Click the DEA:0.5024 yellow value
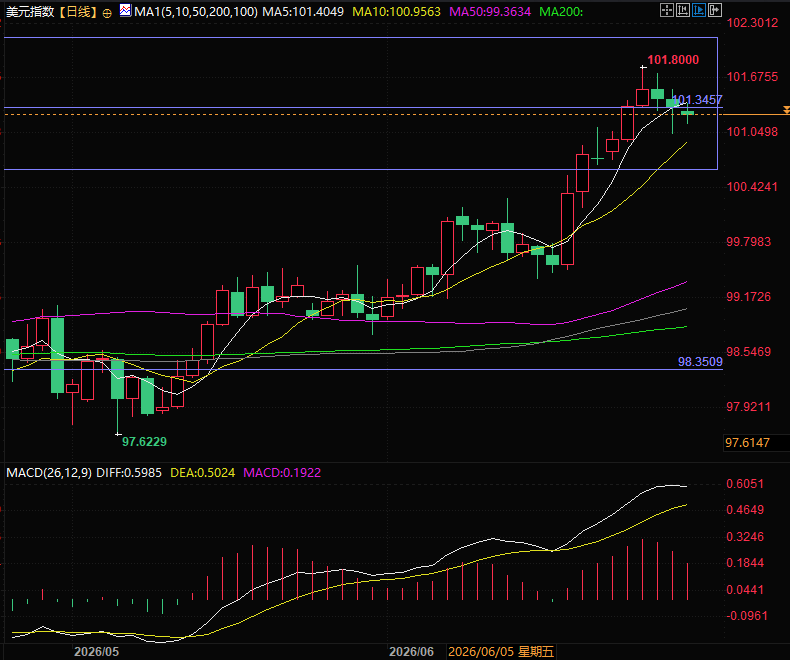Viewport: 790px width, 660px height. (203, 473)
